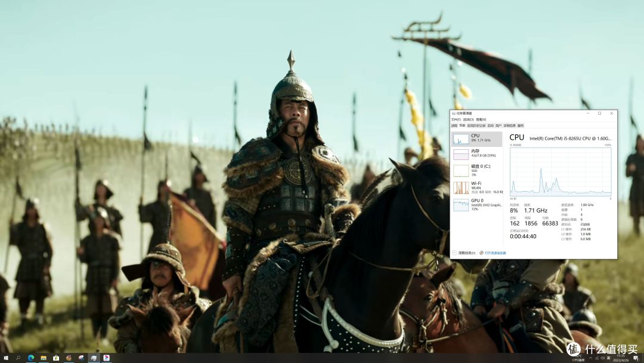The width and height of the screenshot is (644, 363).
Task: Select the 磁盘 0 (C:) sidebar item
Action: (477, 170)
